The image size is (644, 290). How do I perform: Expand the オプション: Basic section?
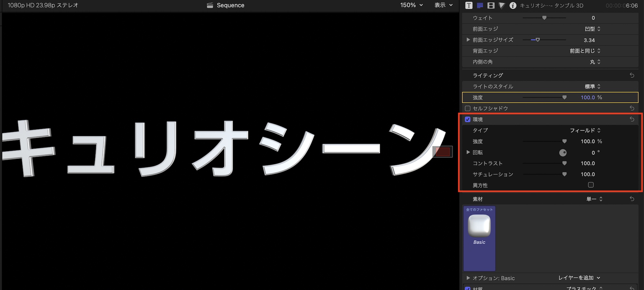pyautogui.click(x=468, y=278)
